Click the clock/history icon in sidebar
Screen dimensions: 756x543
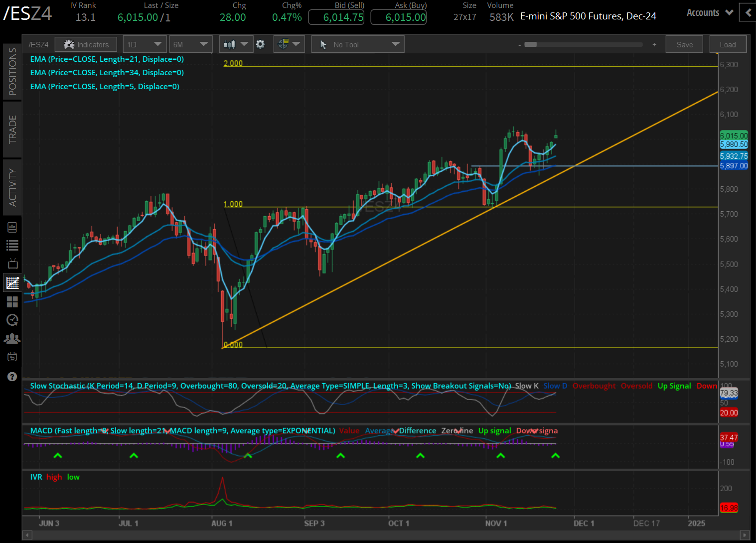(x=12, y=320)
